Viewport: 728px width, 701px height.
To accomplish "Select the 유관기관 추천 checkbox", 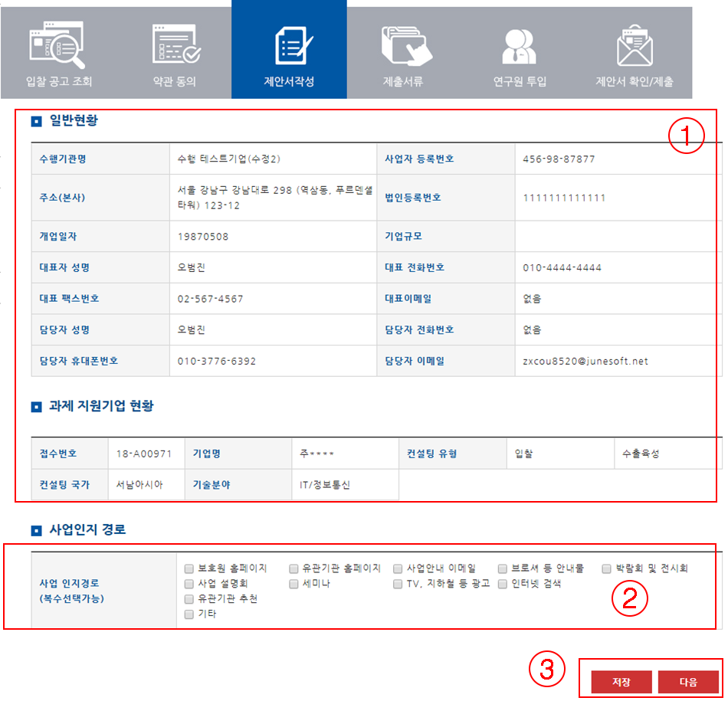I will pos(189,599).
